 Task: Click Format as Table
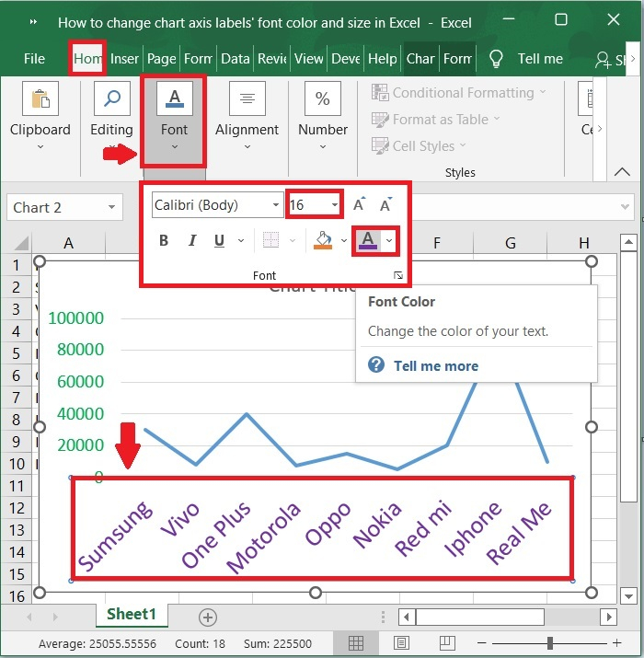click(x=435, y=120)
